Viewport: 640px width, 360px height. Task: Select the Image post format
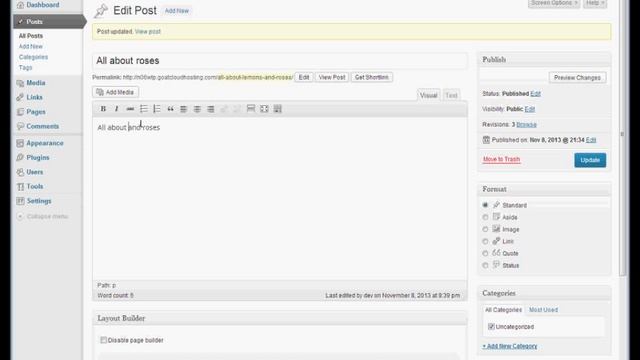pos(485,229)
